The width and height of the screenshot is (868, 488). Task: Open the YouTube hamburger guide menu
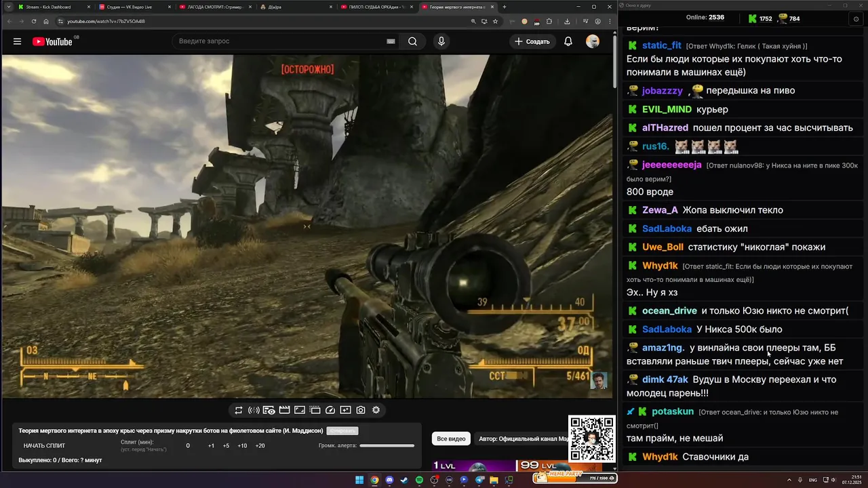point(17,41)
